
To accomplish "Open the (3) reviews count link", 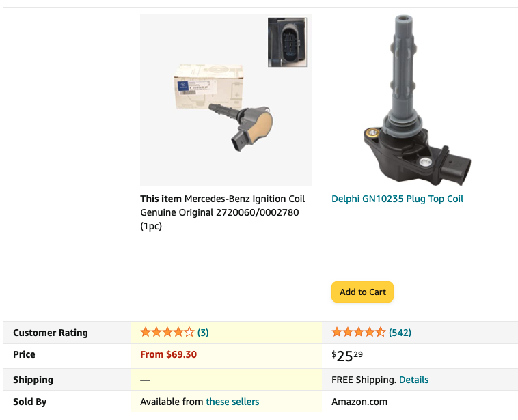I will click(203, 332).
